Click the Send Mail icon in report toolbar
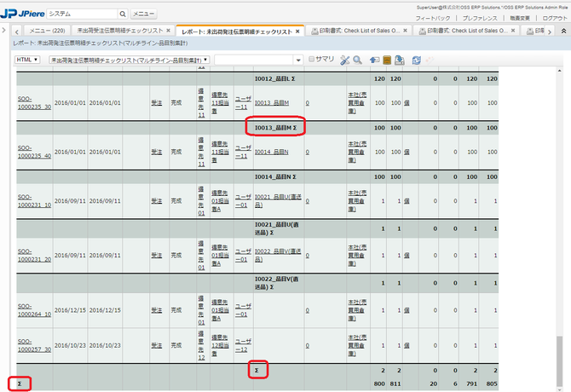The height and width of the screenshot is (392, 571). (x=374, y=60)
